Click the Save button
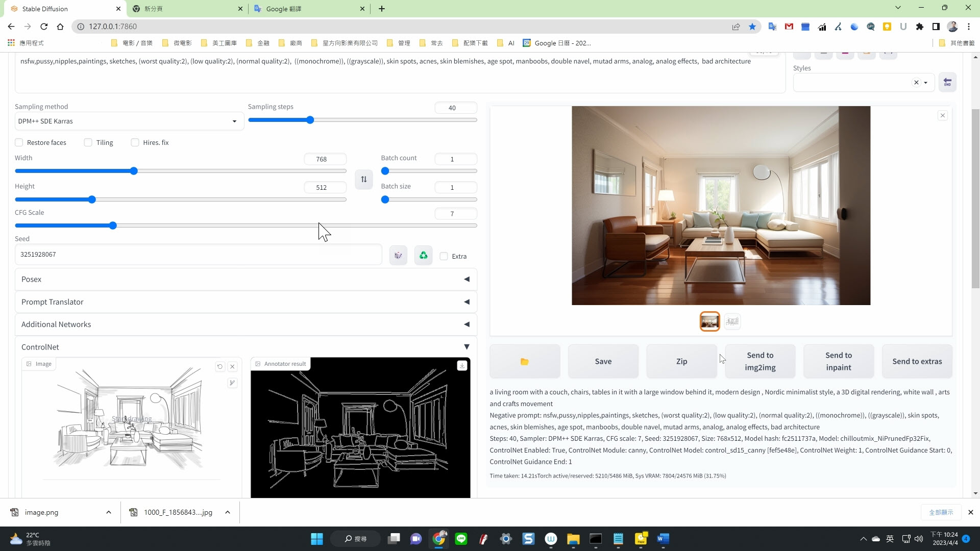 [603, 361]
